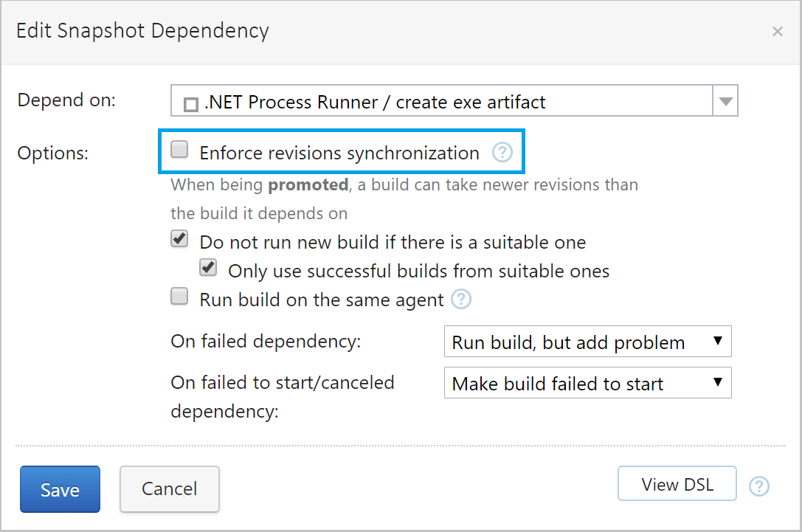The image size is (802, 532).
Task: Click the Enforce revisions synchronization label
Action: click(x=338, y=153)
